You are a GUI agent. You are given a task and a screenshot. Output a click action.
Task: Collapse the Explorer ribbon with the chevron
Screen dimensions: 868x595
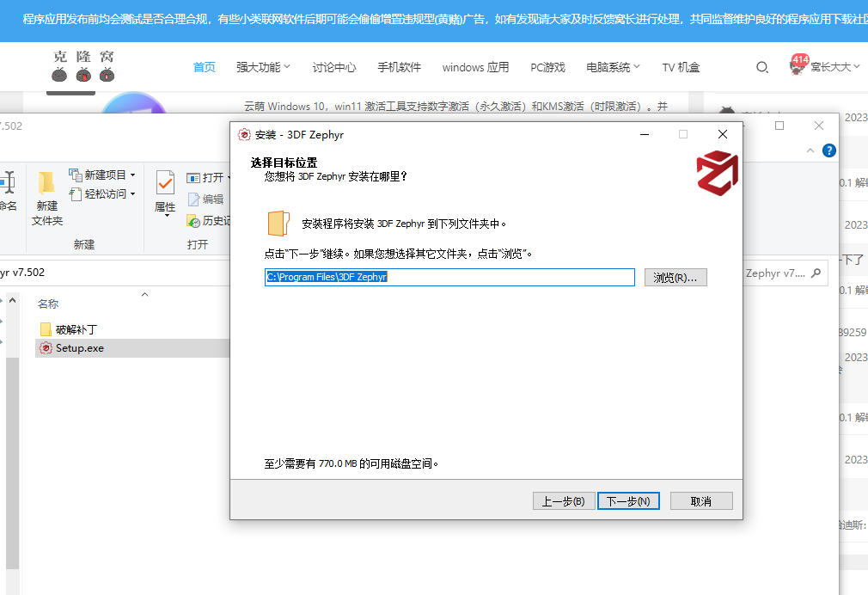click(810, 150)
